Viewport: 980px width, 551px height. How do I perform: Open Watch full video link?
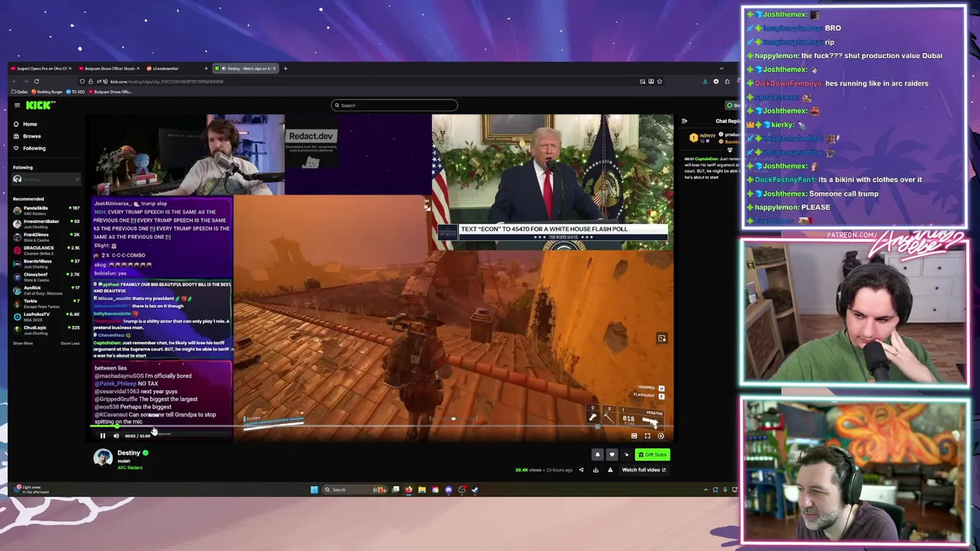click(644, 470)
